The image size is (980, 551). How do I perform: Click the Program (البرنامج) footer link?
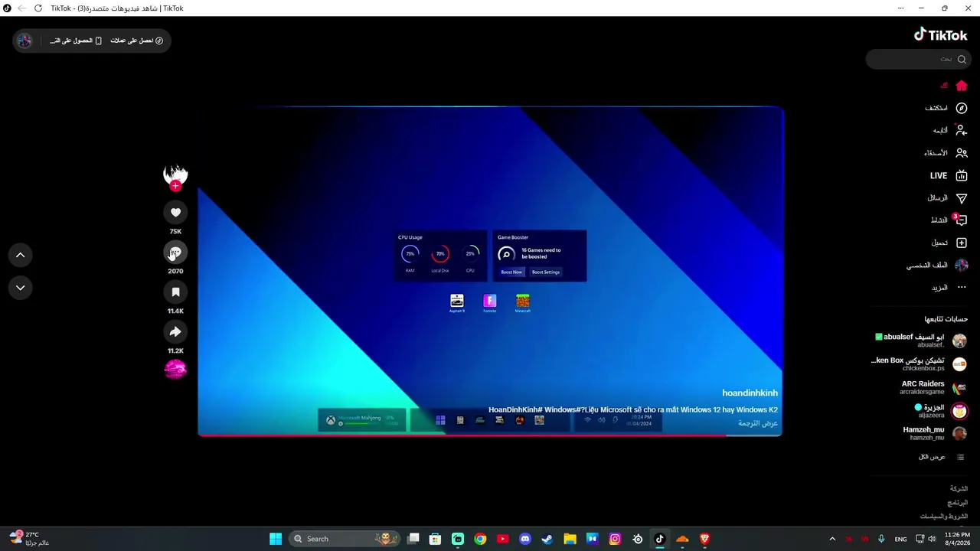(958, 503)
